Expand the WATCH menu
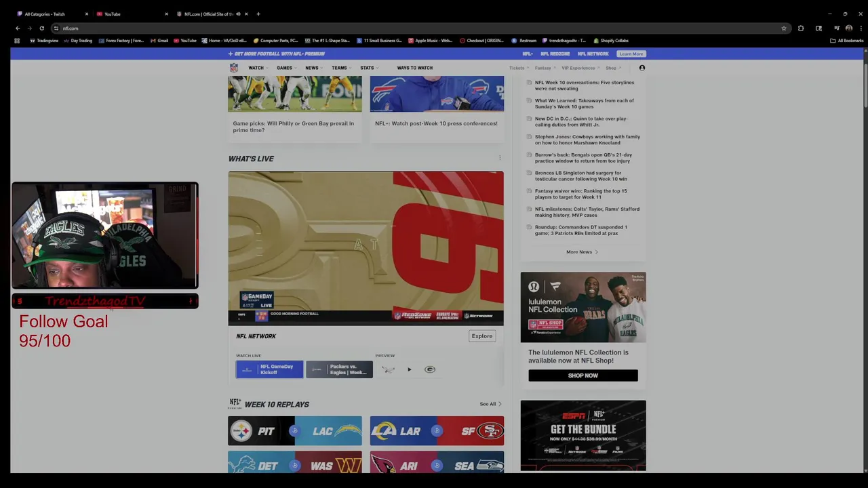This screenshot has width=868, height=488. coord(258,68)
